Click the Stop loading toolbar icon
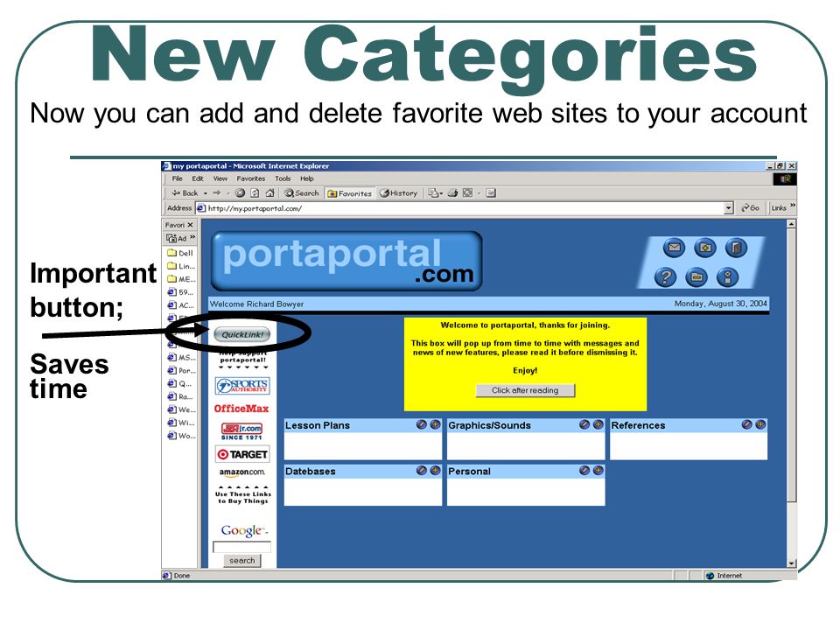The height and width of the screenshot is (630, 840). (240, 193)
